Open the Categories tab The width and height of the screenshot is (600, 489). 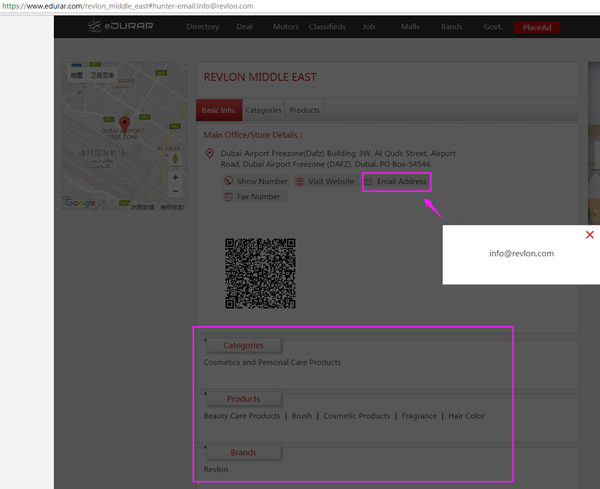pyautogui.click(x=263, y=110)
